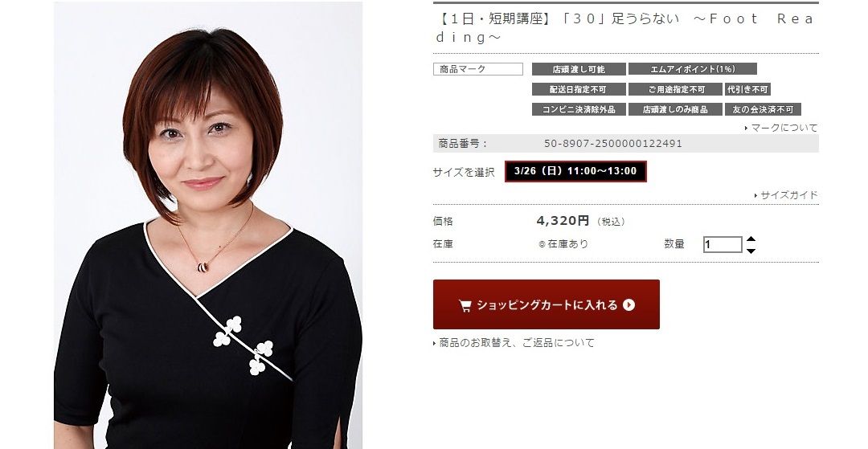Click the 配送日指定不可 badge
The image size is (868, 449).
[x=579, y=89]
